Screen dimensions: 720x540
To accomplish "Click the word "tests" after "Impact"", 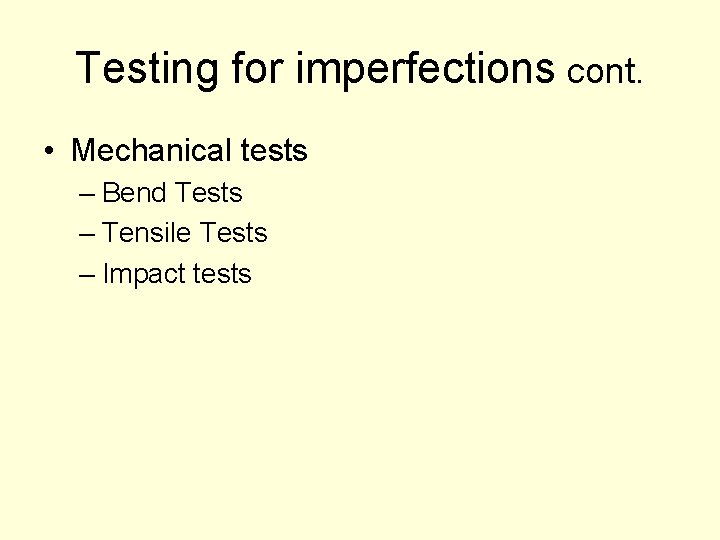I will [222, 274].
